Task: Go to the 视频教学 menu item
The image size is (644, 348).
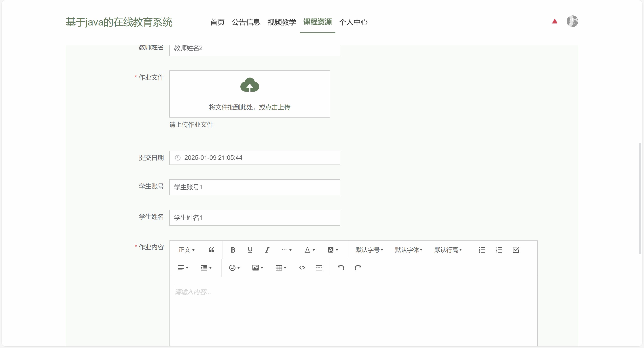Action: point(282,22)
